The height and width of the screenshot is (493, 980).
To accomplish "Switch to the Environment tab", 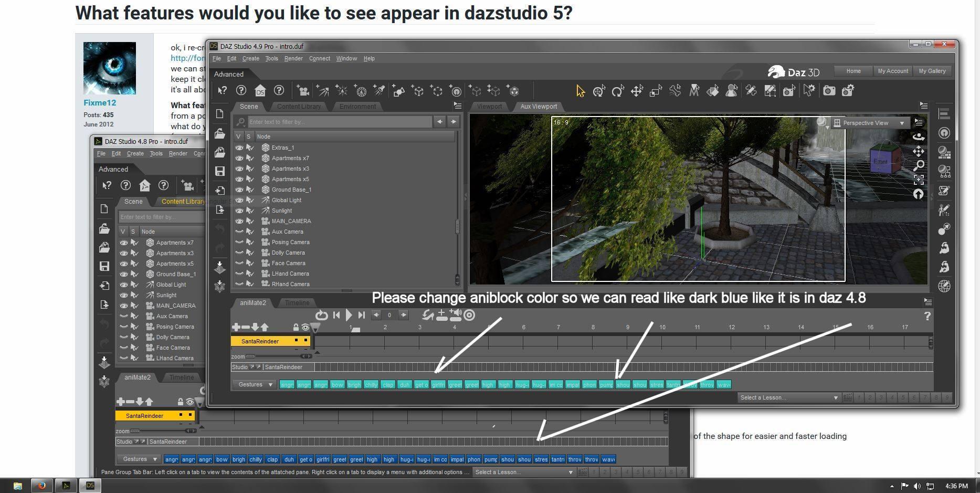I will (x=357, y=106).
